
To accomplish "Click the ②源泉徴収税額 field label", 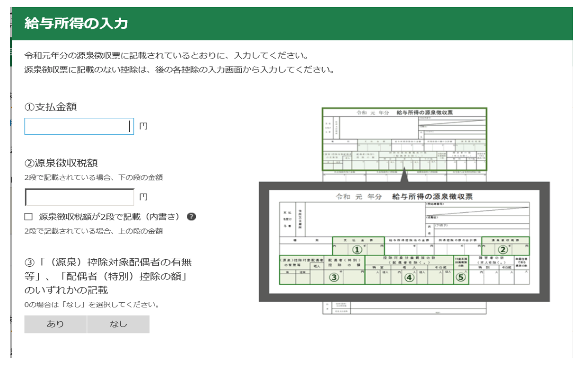I will click(61, 163).
